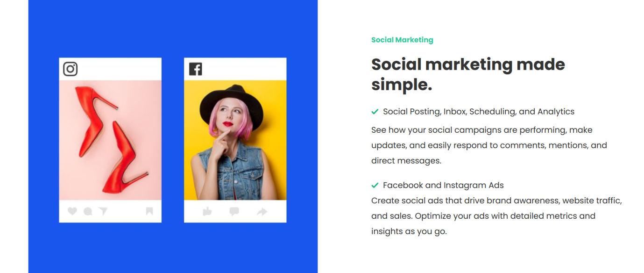Click paragraph about social campaigns performing
This screenshot has height=273, width=644.
pyautogui.click(x=489, y=145)
